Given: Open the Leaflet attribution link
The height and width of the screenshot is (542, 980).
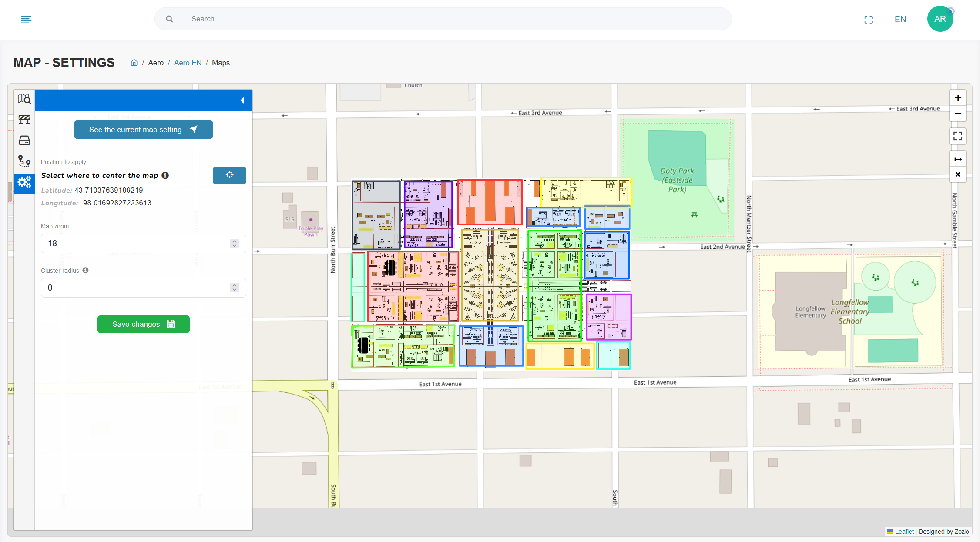Looking at the screenshot, I should [x=904, y=532].
